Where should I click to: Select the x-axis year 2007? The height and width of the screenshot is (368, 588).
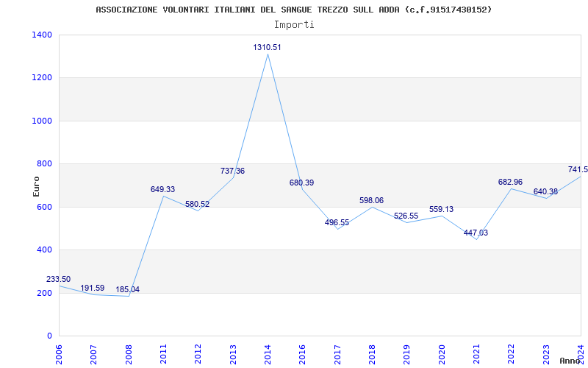(94, 354)
